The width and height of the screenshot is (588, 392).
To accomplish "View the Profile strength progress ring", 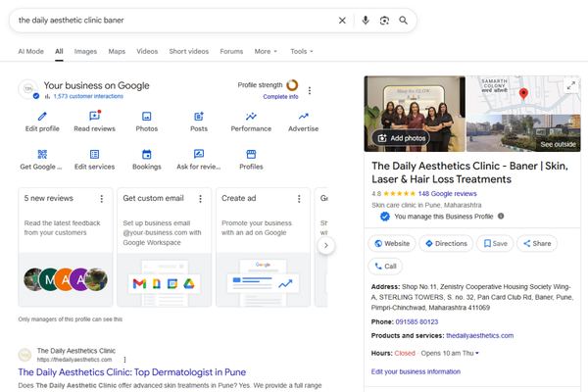I will pyautogui.click(x=293, y=86).
